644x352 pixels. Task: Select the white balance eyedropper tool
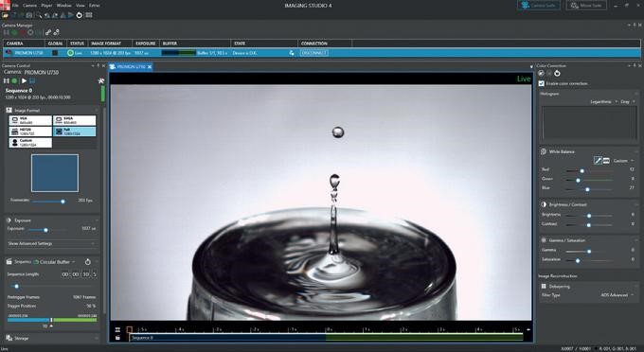pos(598,161)
